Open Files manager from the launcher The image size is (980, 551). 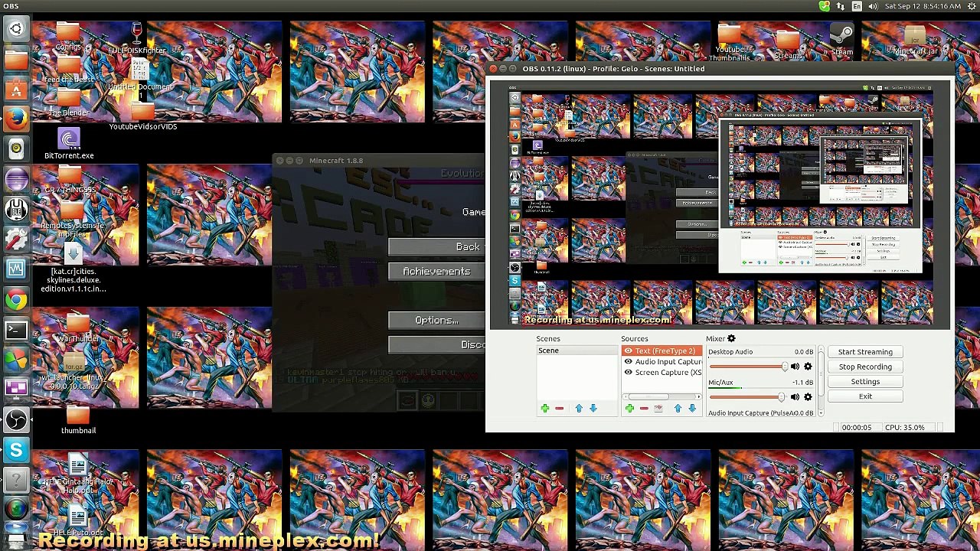pyautogui.click(x=16, y=59)
